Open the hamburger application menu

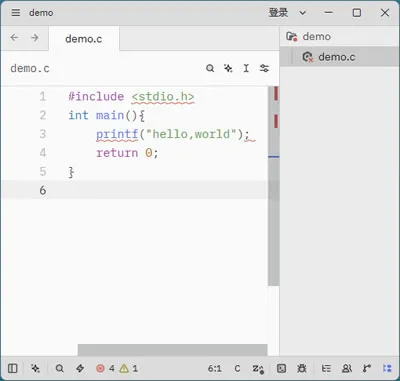point(16,13)
